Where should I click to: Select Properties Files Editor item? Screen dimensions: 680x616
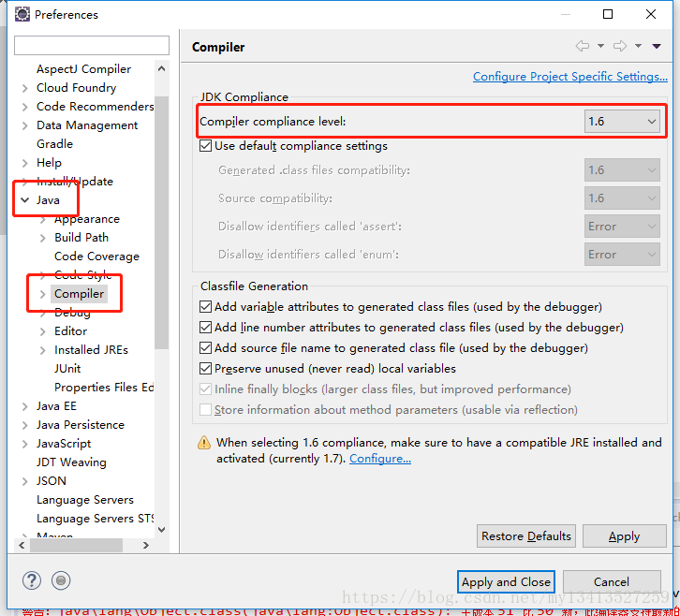104,388
